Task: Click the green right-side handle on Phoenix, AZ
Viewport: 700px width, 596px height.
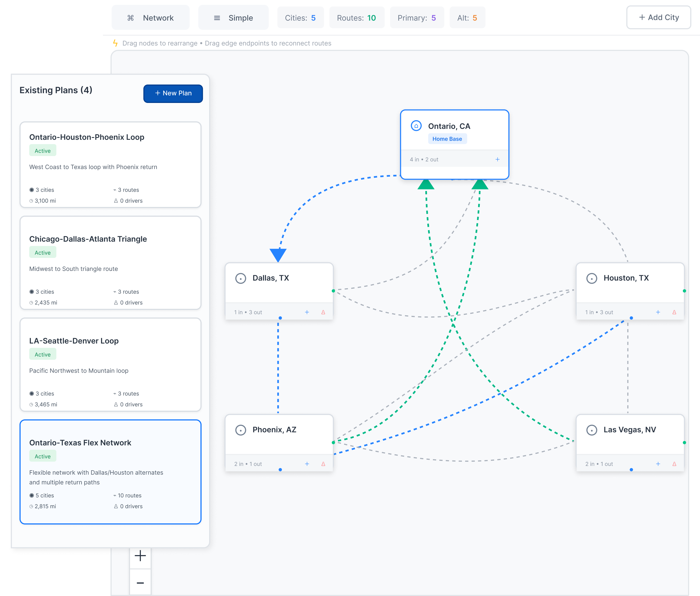Action: [333, 442]
